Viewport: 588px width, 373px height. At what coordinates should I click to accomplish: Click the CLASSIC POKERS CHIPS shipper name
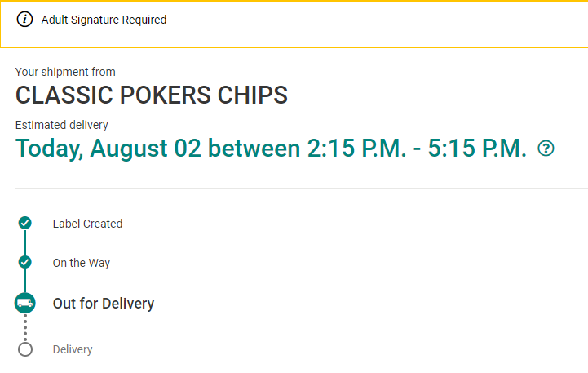152,95
